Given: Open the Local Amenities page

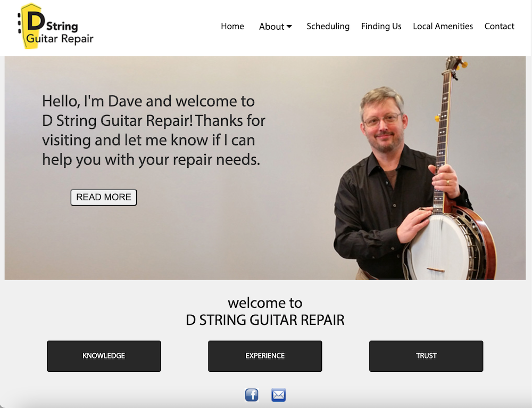Looking at the screenshot, I should [x=443, y=26].
